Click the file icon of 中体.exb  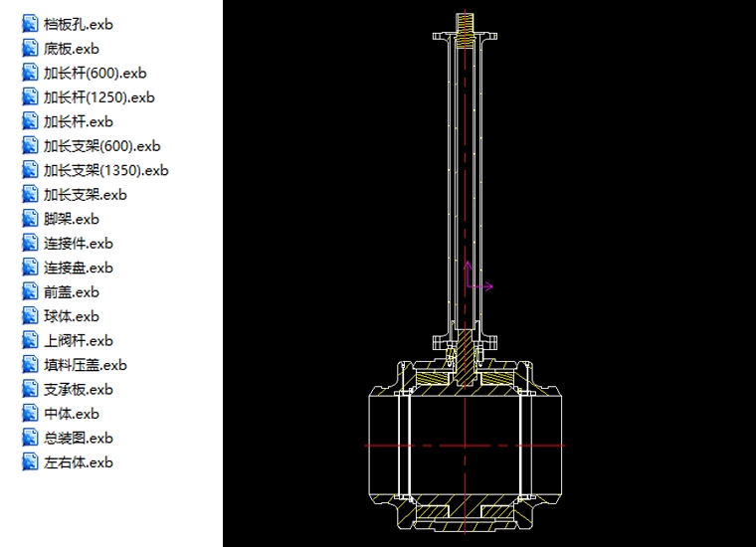coord(30,414)
